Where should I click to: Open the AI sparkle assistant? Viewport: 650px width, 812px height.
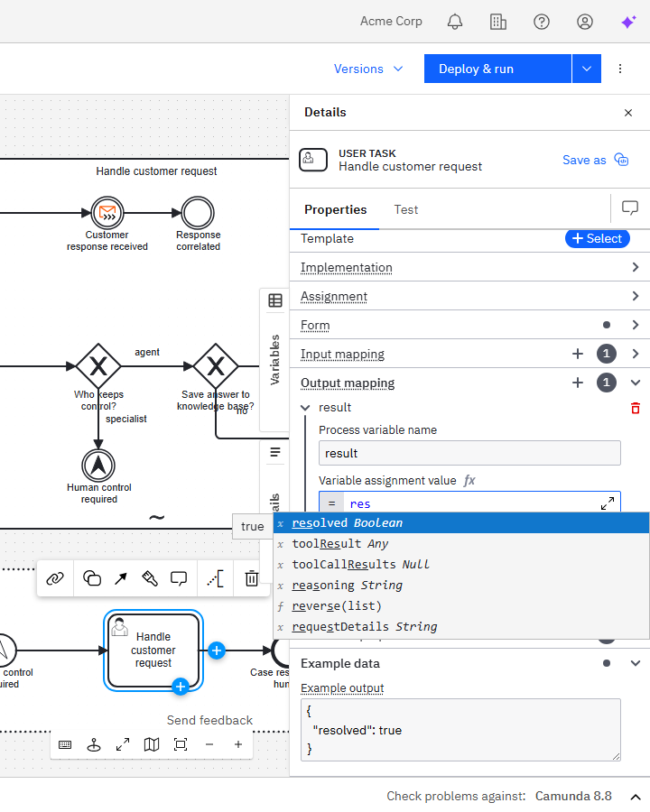click(628, 22)
